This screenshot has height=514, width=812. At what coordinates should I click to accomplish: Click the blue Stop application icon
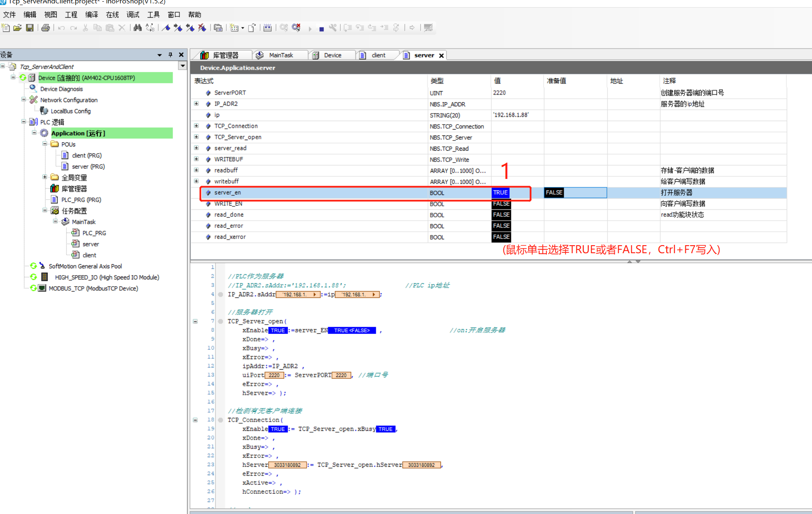click(321, 29)
